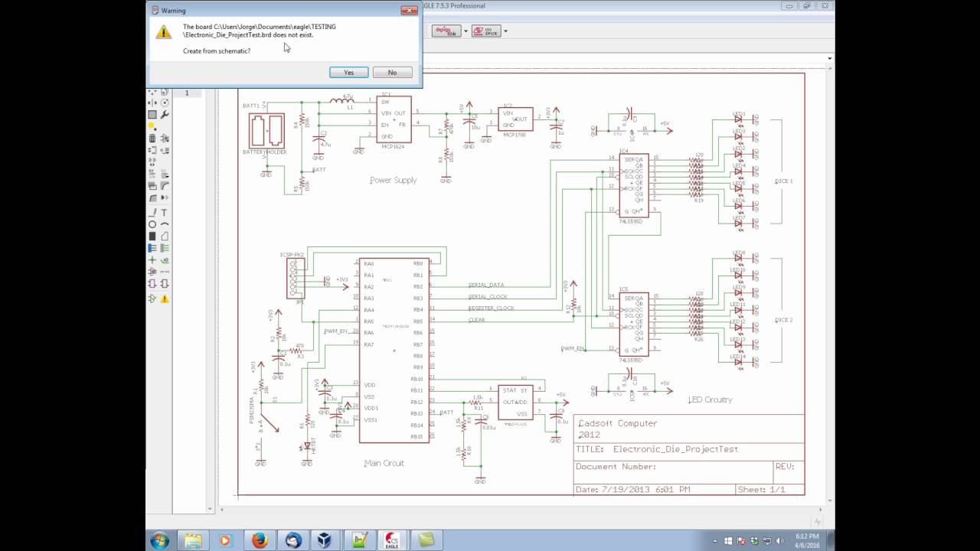Select the Split tool

point(152,197)
